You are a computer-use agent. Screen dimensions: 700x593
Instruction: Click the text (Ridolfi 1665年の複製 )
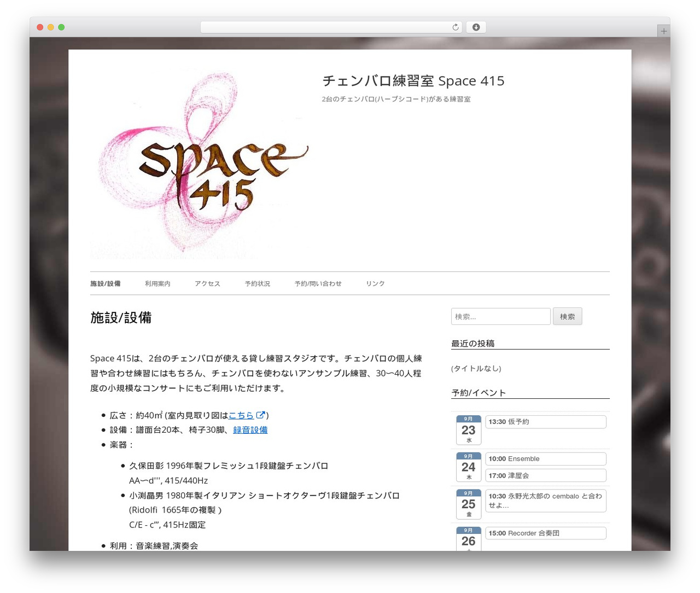click(176, 510)
